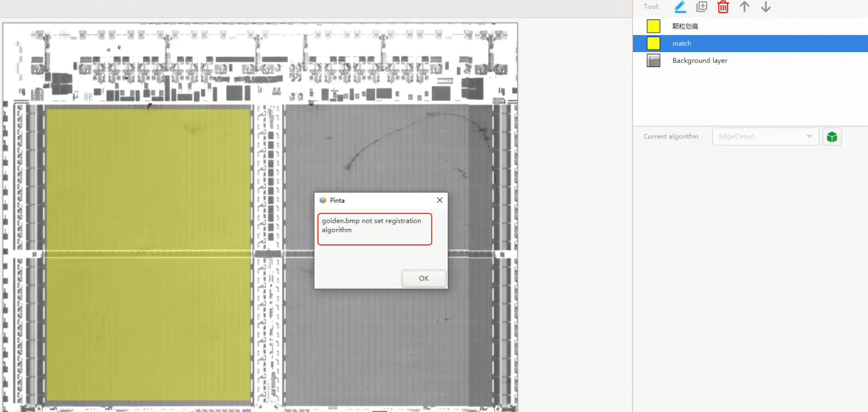
Task: Select the Background layer row
Action: point(750,61)
